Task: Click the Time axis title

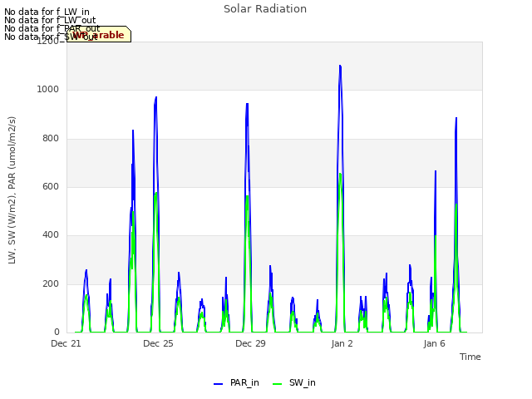Action: point(470,357)
